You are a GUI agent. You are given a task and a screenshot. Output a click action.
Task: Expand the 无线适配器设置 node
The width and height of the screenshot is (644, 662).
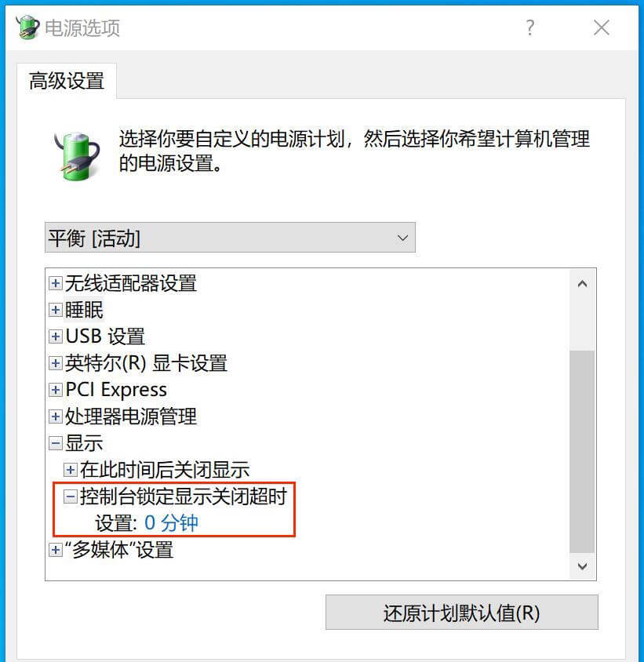(56, 283)
